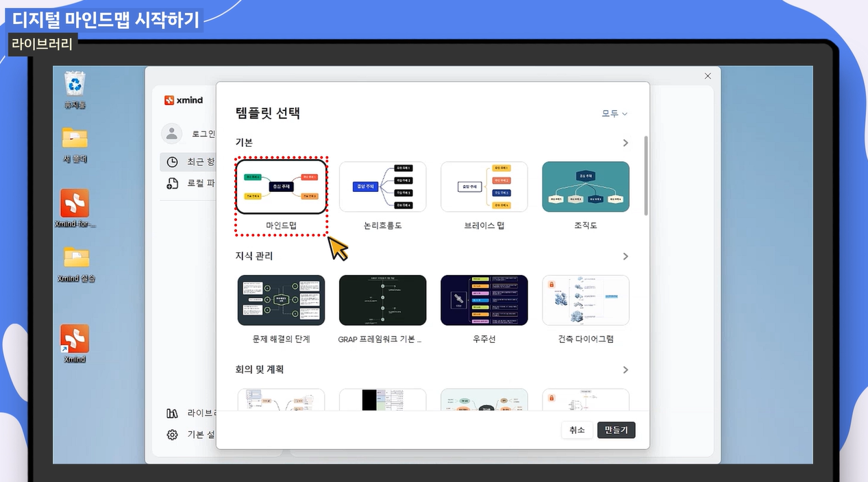Expand the 기본 category arrow

tap(625, 143)
